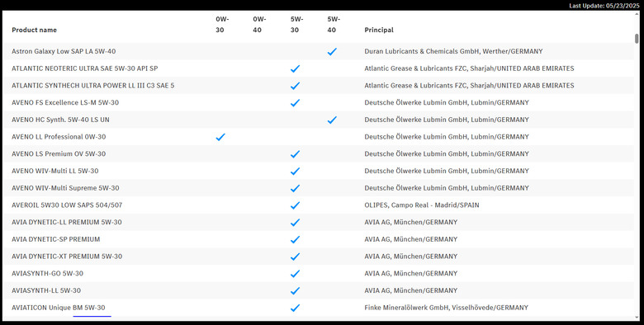
Task: Click Atlantic Grease principal in SYNTHECH row
Action: pos(469,85)
